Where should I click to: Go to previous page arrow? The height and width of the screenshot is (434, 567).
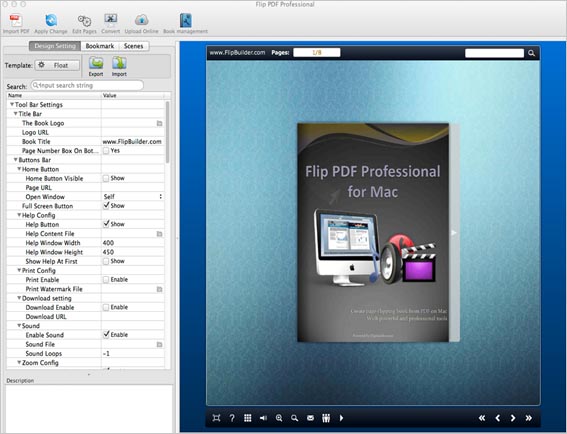(498, 418)
